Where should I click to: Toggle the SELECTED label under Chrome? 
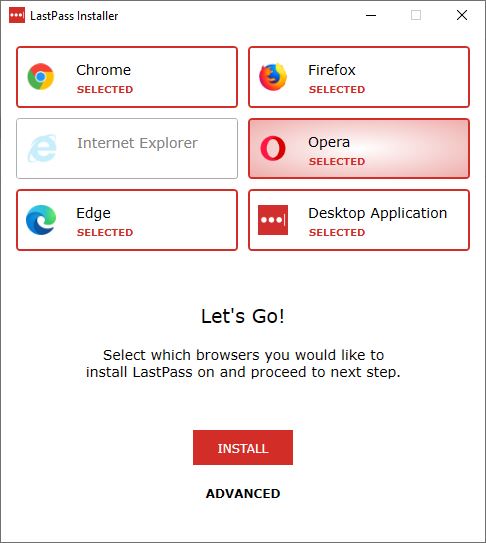click(x=105, y=89)
